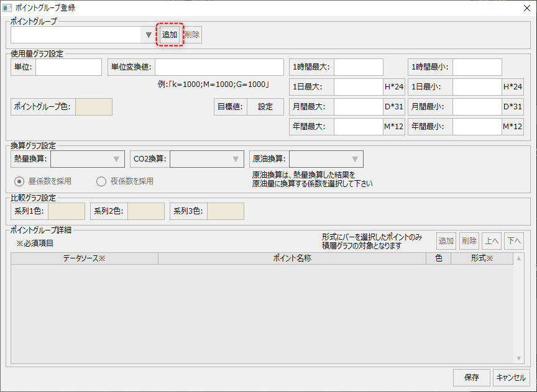
Task: Open the ポイントグループ色 color swatch
Action: tap(93, 106)
